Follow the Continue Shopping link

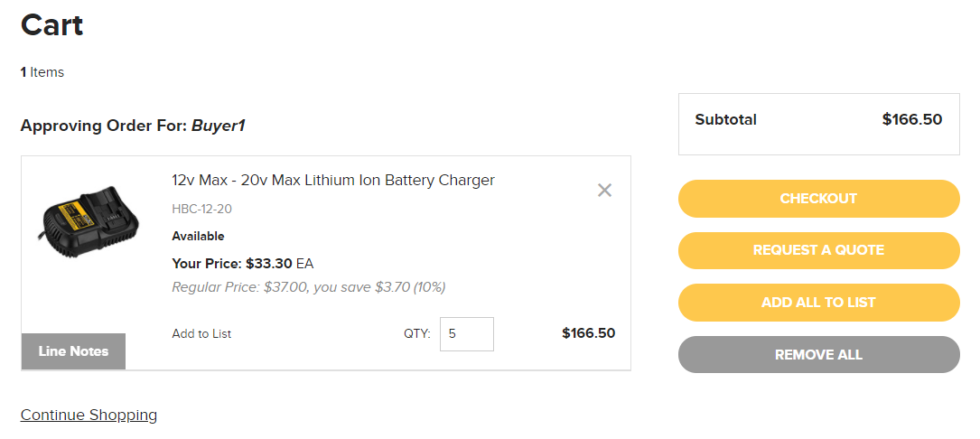pos(89,415)
